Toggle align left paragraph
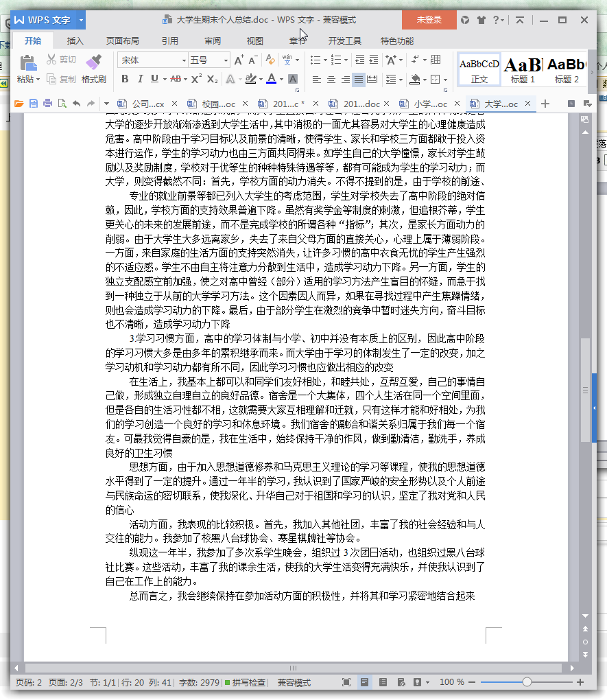This screenshot has height=700, width=607. (316, 80)
